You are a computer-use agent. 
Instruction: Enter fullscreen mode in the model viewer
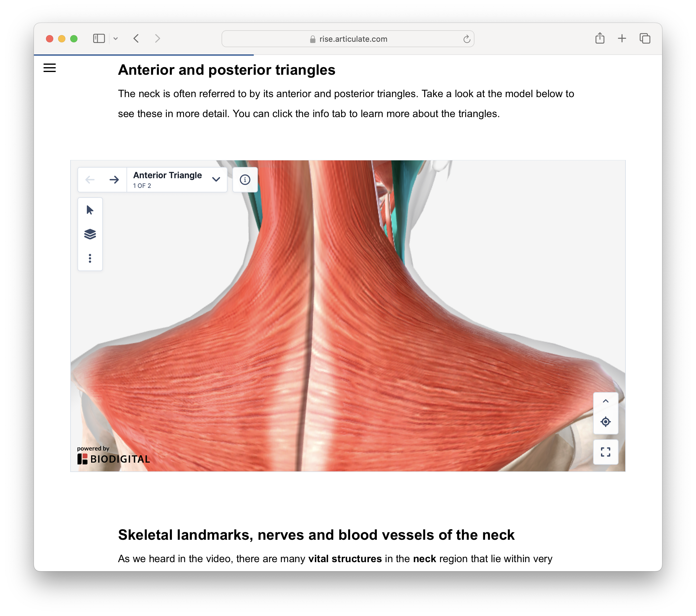coord(606,452)
